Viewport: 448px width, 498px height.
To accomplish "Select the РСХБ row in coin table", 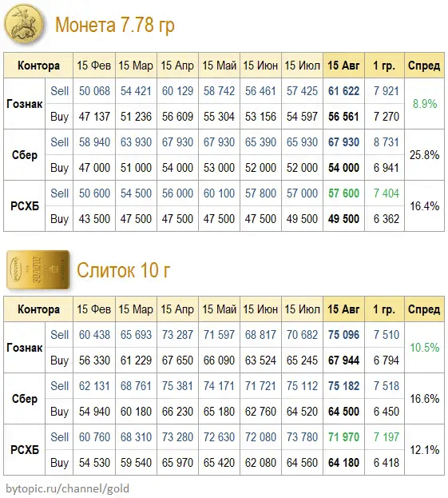I will point(224,206).
